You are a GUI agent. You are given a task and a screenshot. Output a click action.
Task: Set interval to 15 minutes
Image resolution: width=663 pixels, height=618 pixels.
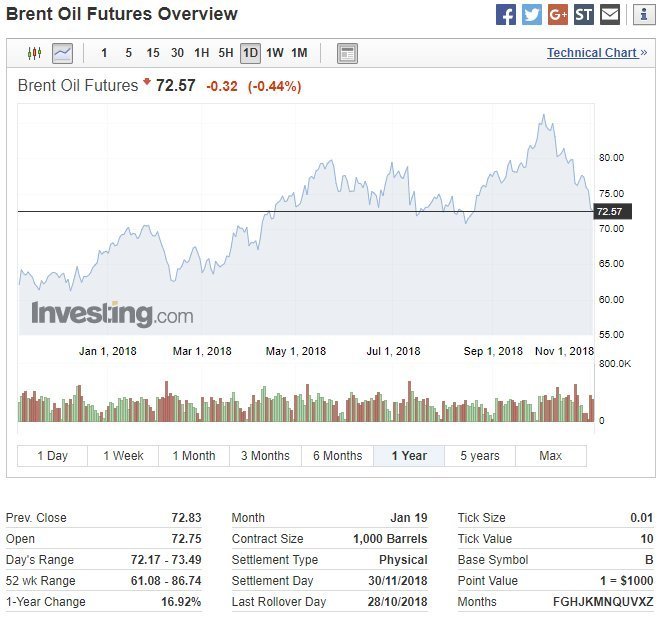click(152, 53)
